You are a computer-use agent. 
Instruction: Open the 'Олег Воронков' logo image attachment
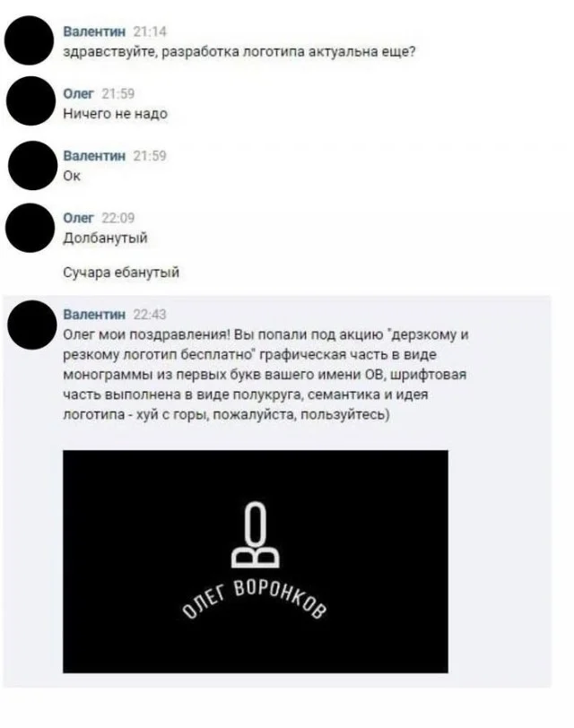coord(256,561)
